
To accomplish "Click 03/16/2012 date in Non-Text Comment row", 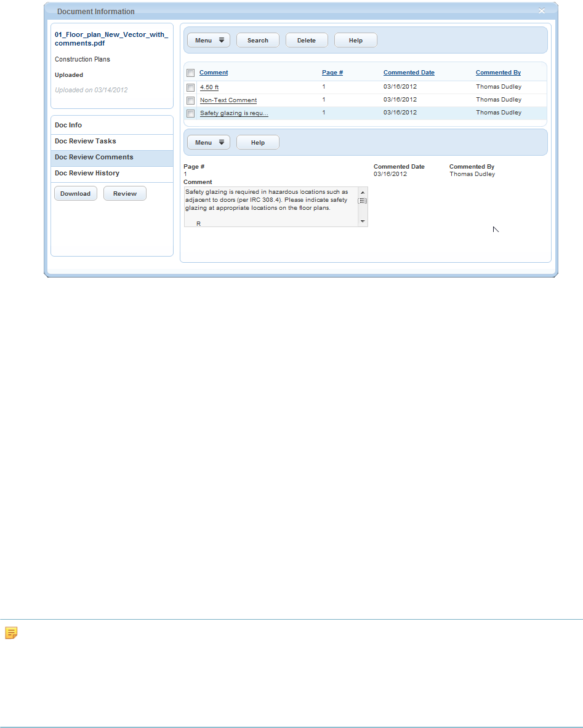I will coord(400,100).
